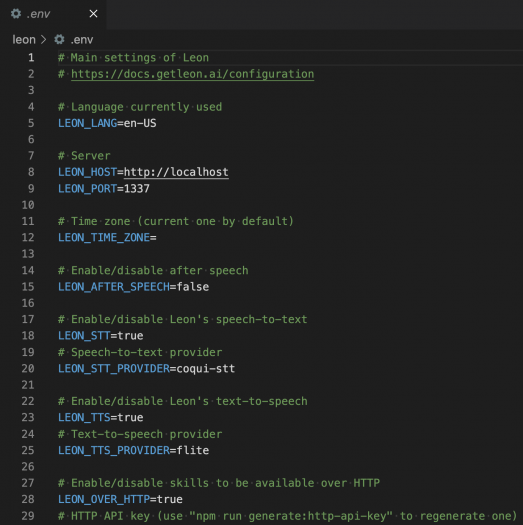Click the gear icon in breadcrumb
Image resolution: width=523 pixels, height=525 pixels.
click(x=59, y=40)
